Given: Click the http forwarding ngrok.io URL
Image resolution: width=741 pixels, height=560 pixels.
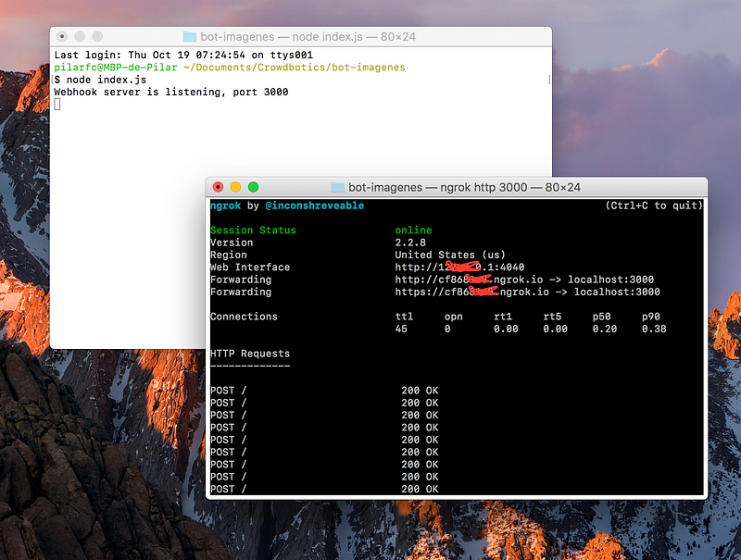Looking at the screenshot, I should coord(469,279).
